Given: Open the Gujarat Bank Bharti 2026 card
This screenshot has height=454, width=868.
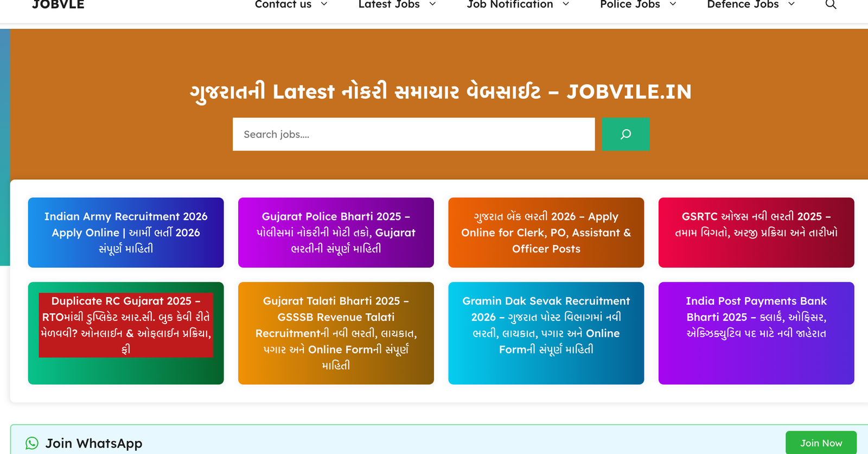Looking at the screenshot, I should (x=546, y=232).
